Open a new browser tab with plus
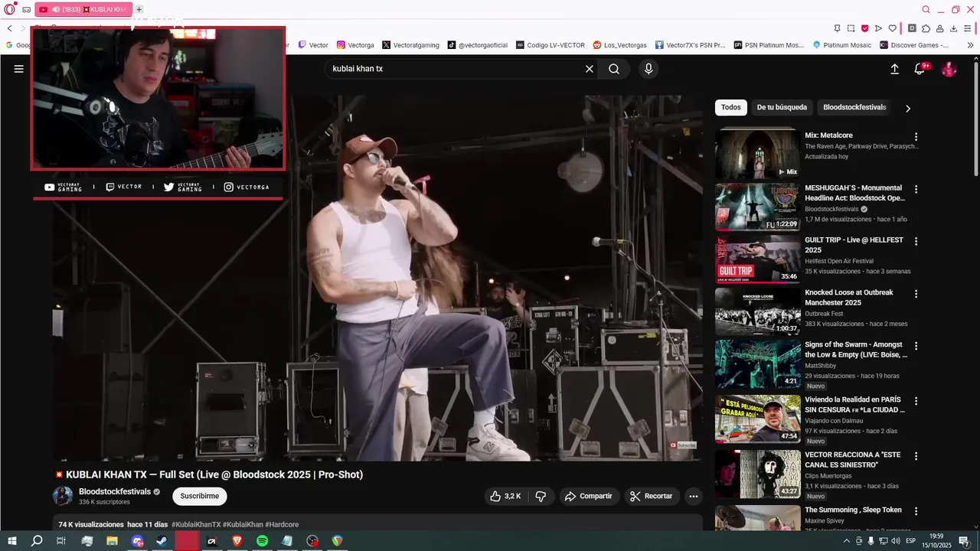The width and height of the screenshot is (980, 551). [139, 9]
